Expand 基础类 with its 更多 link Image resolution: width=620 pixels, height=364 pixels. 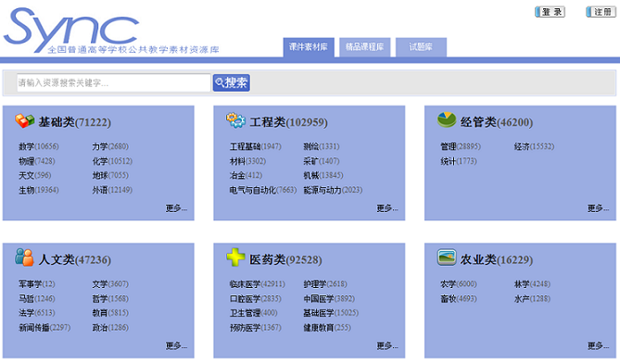click(x=176, y=208)
